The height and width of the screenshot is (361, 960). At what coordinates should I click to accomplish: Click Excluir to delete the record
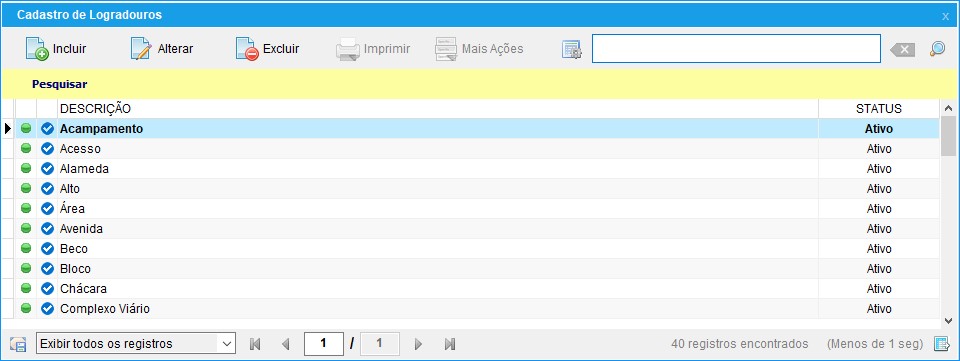268,49
